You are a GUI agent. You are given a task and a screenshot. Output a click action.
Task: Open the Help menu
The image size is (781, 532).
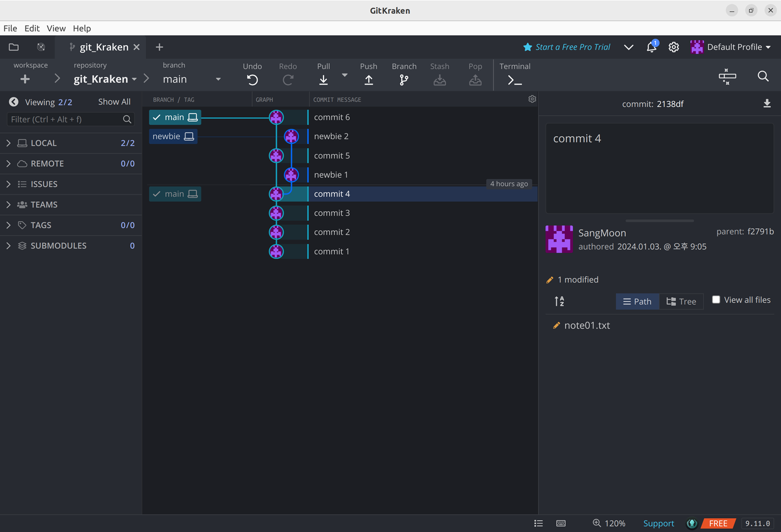click(x=82, y=28)
